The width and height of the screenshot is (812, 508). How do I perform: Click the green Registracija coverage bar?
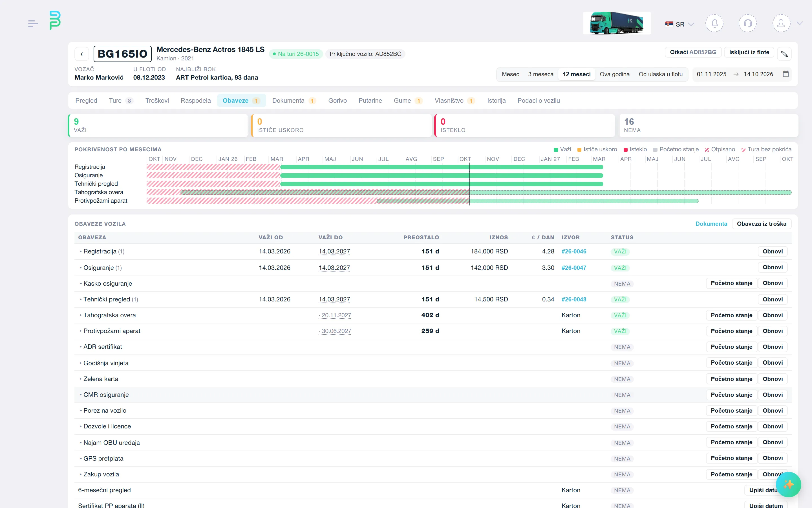pos(442,167)
